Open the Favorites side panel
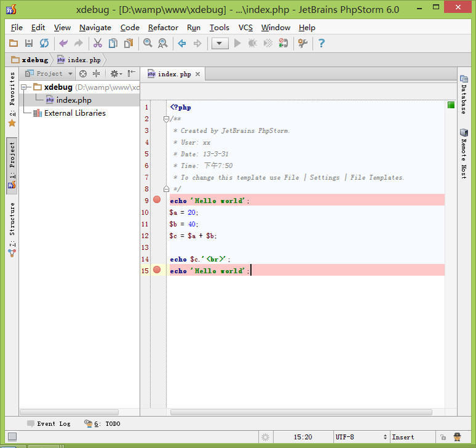 pos(12,100)
